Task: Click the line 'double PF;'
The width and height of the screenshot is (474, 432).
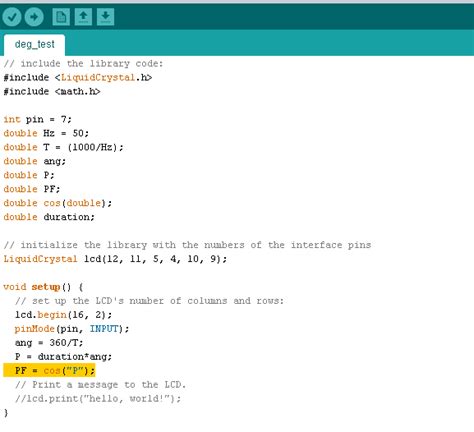Action: point(32,189)
